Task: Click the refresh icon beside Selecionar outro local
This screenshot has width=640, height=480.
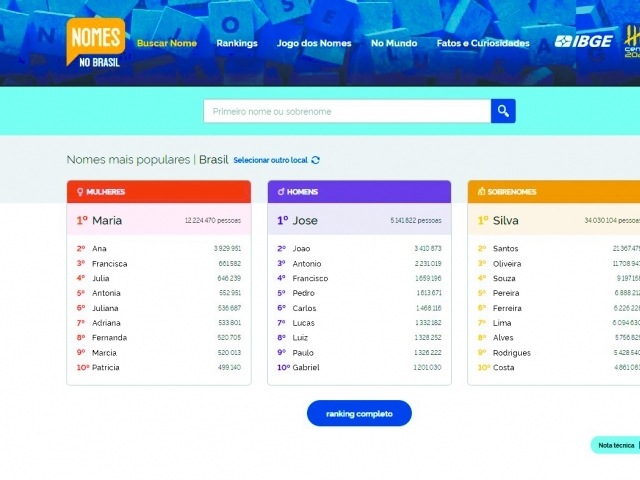Action: point(316,160)
